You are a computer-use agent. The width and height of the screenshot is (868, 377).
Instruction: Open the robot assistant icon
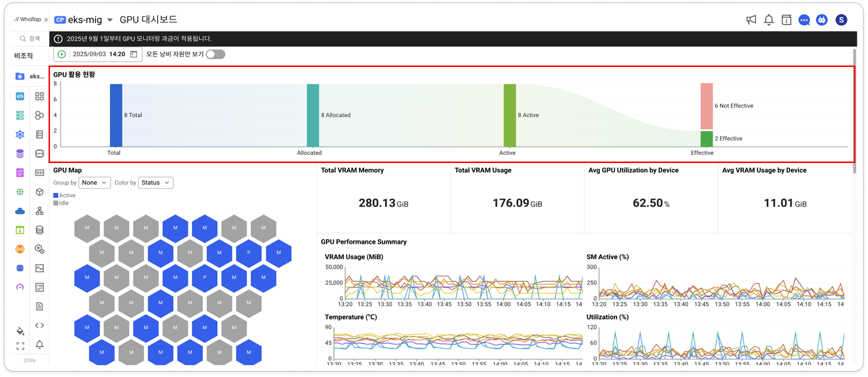click(x=821, y=20)
